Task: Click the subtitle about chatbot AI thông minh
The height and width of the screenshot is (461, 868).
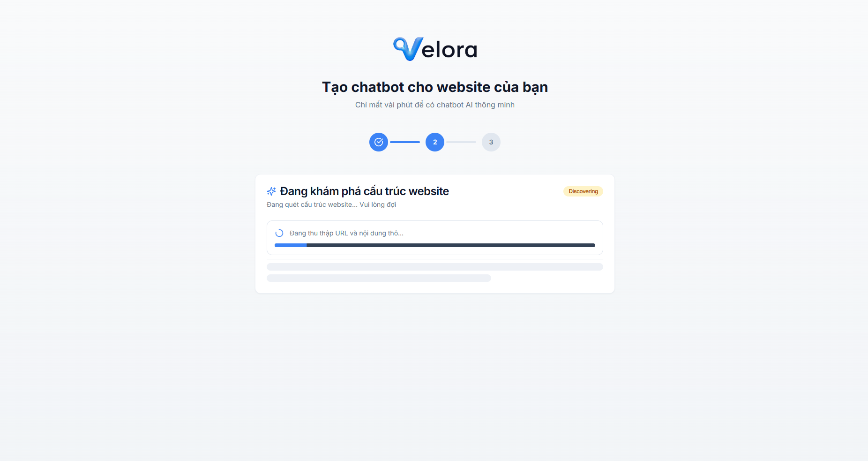Action: (435, 105)
